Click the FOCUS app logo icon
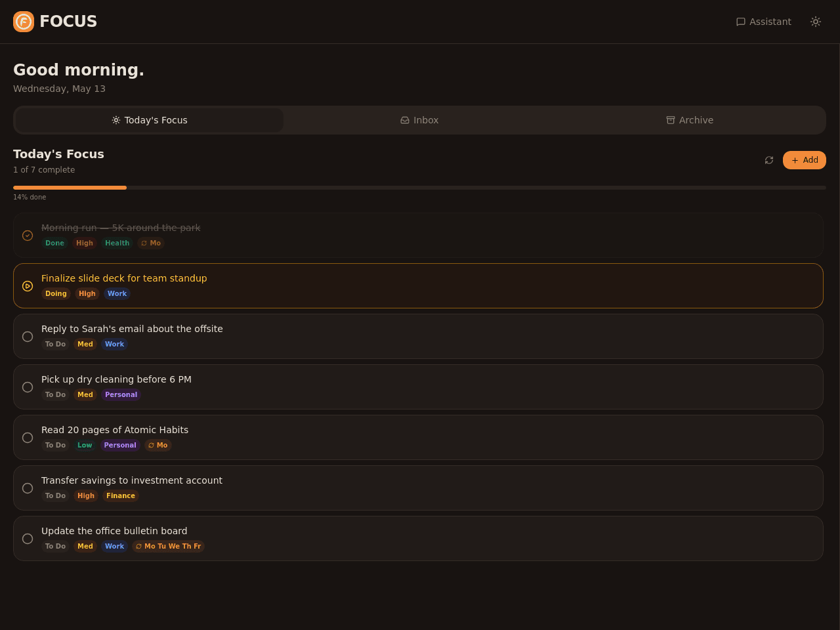This screenshot has width=840, height=630. coord(24,22)
